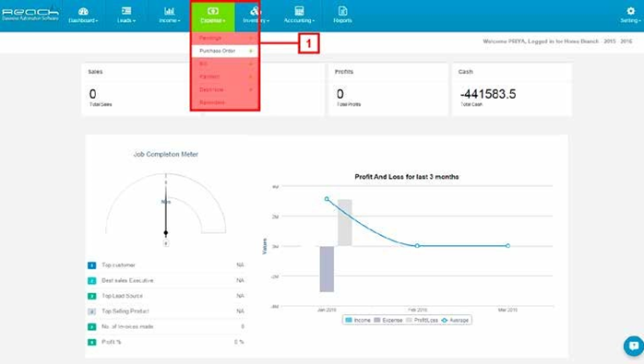The height and width of the screenshot is (364, 644).
Task: Open the Accounting calculator icon
Action: 299,11
